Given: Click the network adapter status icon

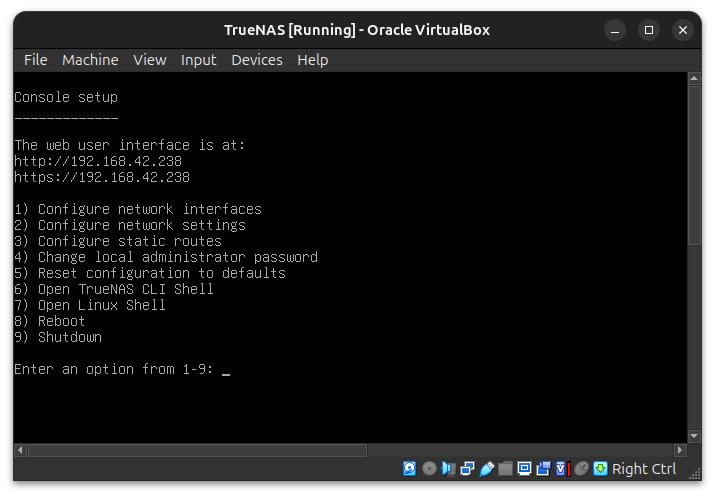Looking at the screenshot, I should 467,469.
